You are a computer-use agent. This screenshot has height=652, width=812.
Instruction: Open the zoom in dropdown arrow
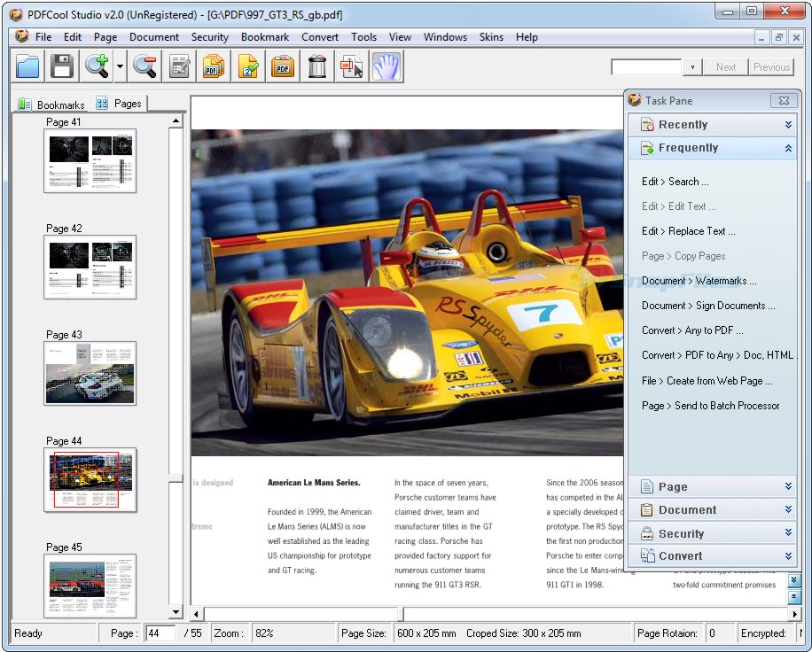click(121, 66)
